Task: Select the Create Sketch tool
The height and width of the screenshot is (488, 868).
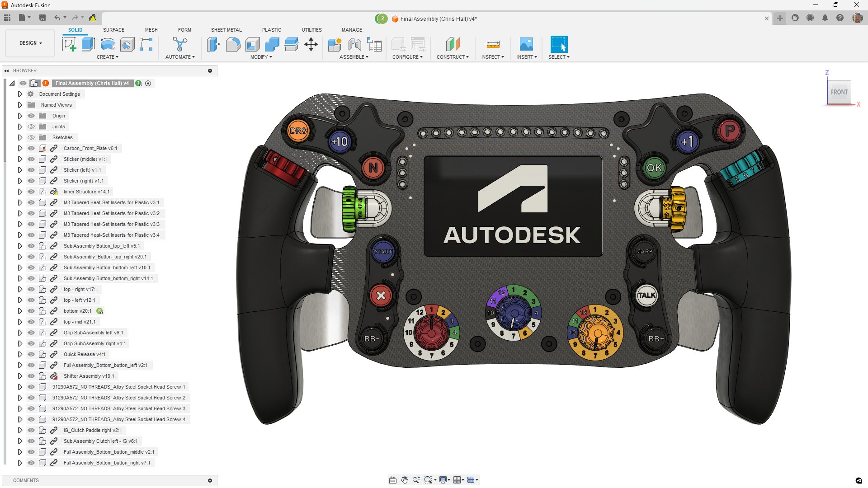Action: [69, 44]
